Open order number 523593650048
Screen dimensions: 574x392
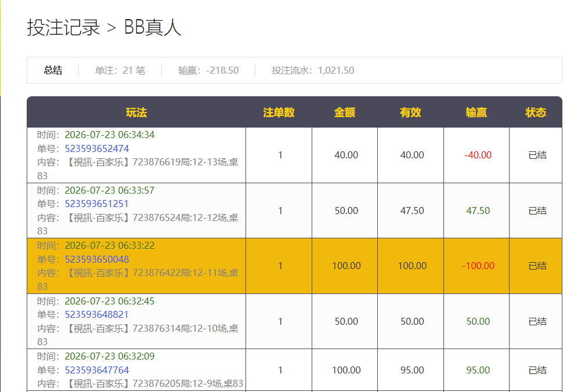coord(97,259)
